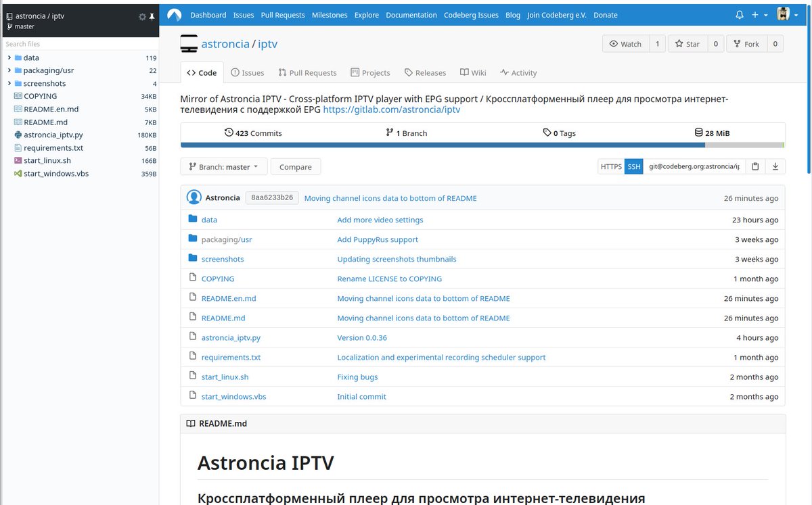812x505 pixels.
Task: Open the Releases tab
Action: 425,72
